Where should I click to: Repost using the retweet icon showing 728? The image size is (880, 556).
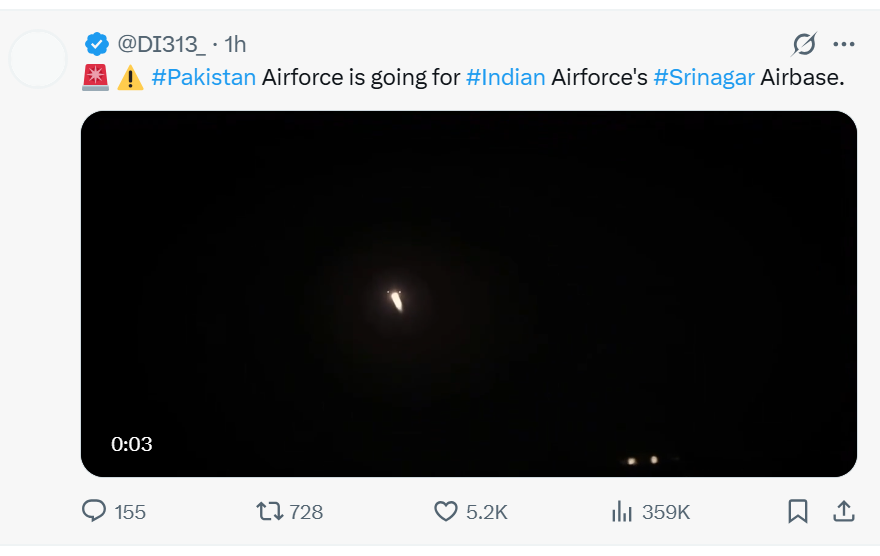coord(269,512)
